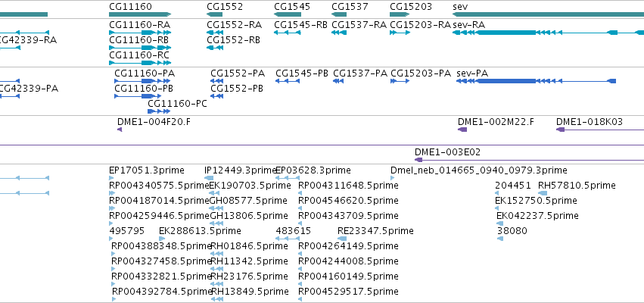This screenshot has height=303, width=644.
Task: Click the CG1552-RA transcript label
Action: click(x=234, y=25)
